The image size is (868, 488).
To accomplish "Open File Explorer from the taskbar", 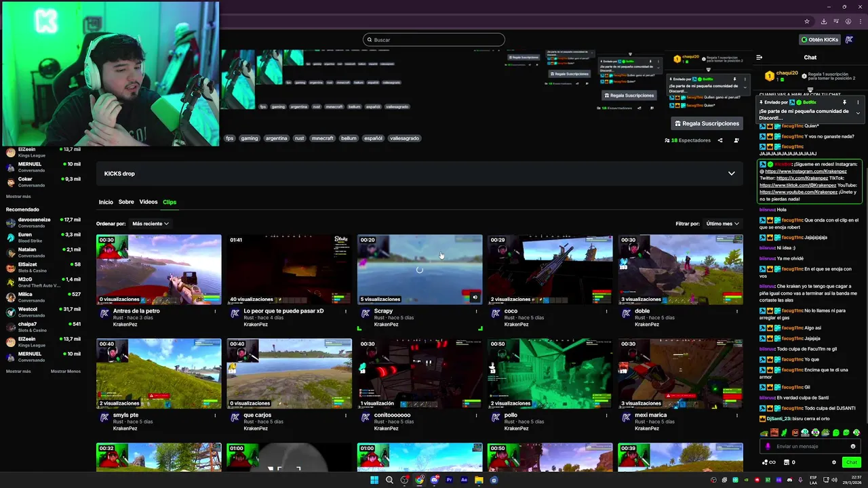I will tap(479, 480).
